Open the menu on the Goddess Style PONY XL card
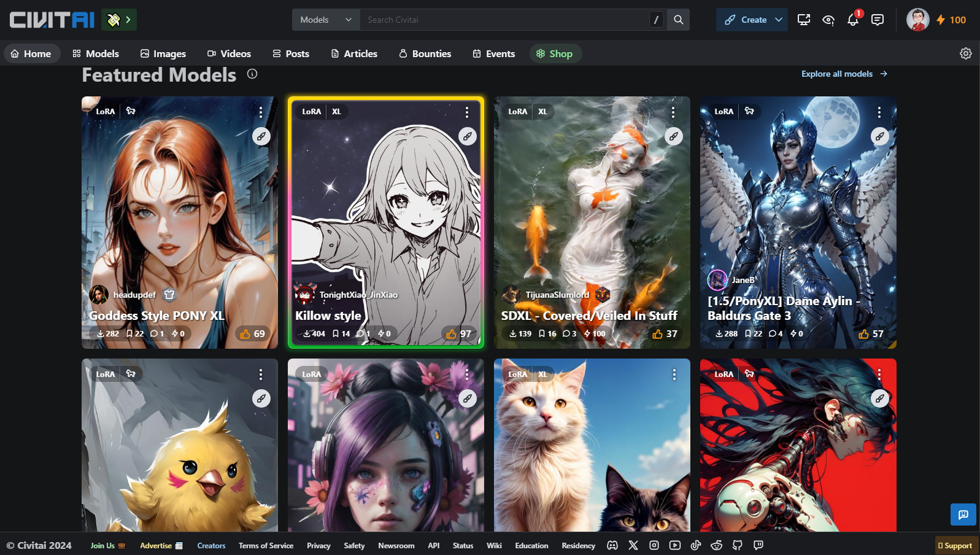This screenshot has width=980, height=555. [261, 112]
